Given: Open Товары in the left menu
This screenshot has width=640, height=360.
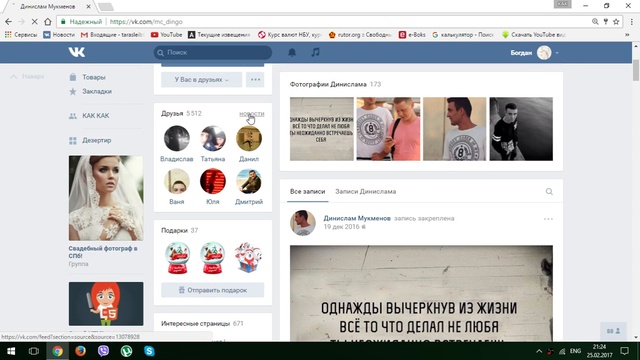Looking at the screenshot, I should click(x=93, y=77).
